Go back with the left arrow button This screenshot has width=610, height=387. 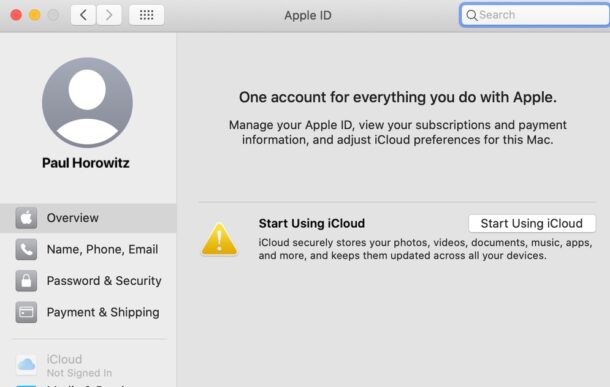[83, 15]
